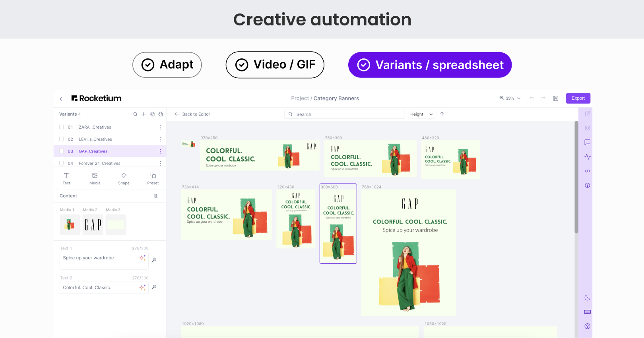Viewport: 644px width, 338px height.
Task: Click the layers icon in Content header
Action: pyautogui.click(x=156, y=196)
